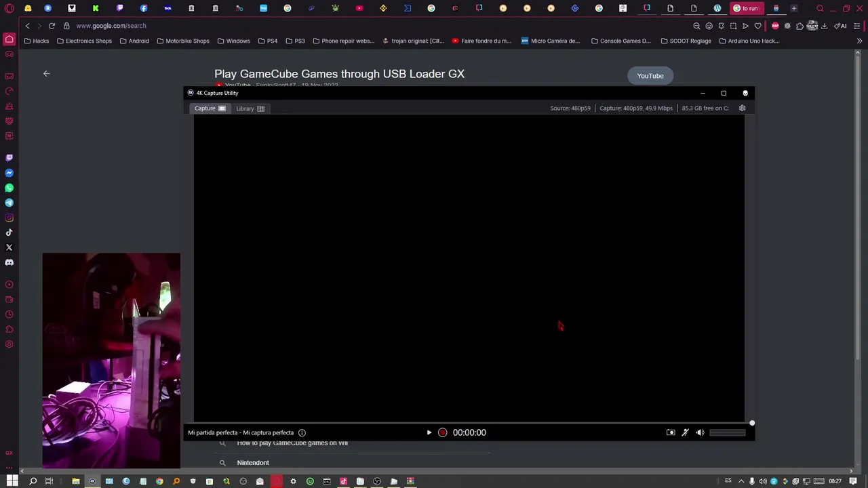Open WhatsApp in the browser sidebar
868x488 pixels.
(x=9, y=188)
